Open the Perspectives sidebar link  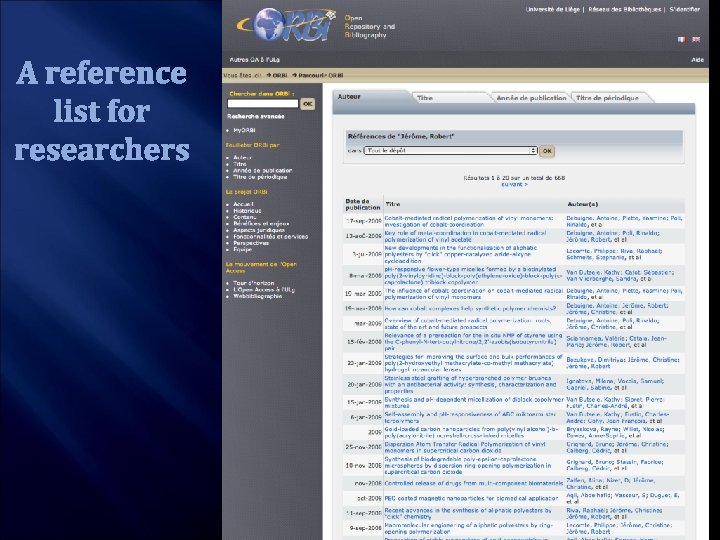coord(251,243)
